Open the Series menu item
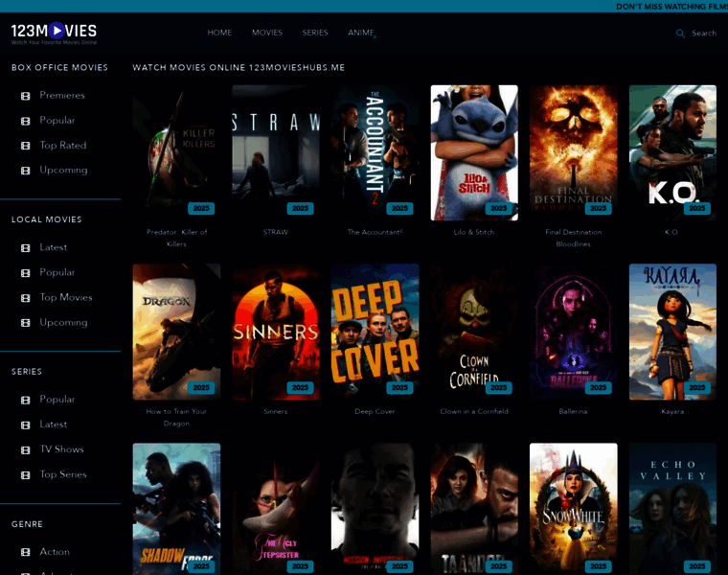 pos(315,33)
